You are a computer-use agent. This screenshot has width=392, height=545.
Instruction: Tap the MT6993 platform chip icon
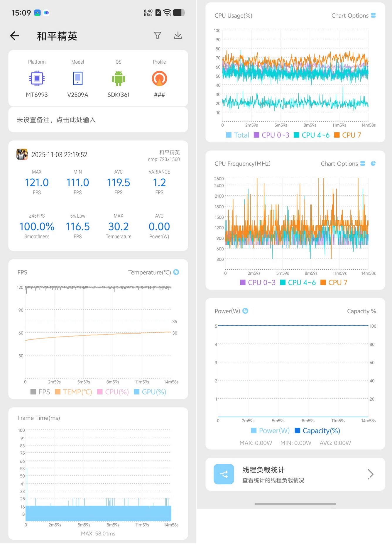[37, 78]
